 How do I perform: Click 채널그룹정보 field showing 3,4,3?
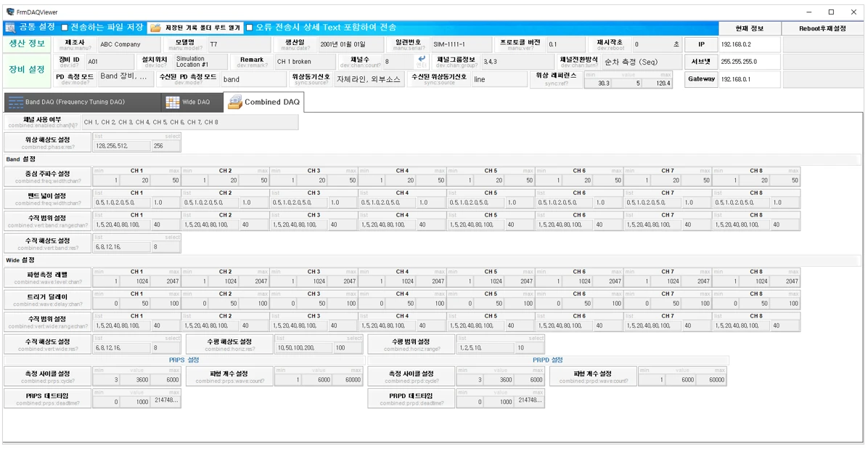pyautogui.click(x=518, y=62)
